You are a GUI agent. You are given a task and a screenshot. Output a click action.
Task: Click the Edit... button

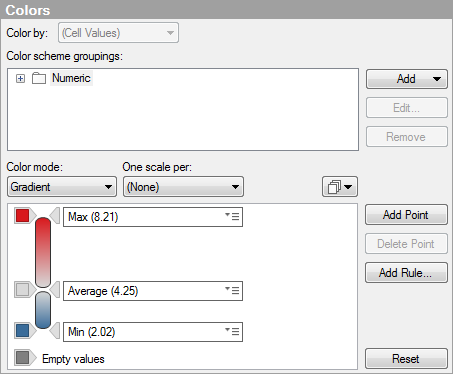tap(407, 108)
